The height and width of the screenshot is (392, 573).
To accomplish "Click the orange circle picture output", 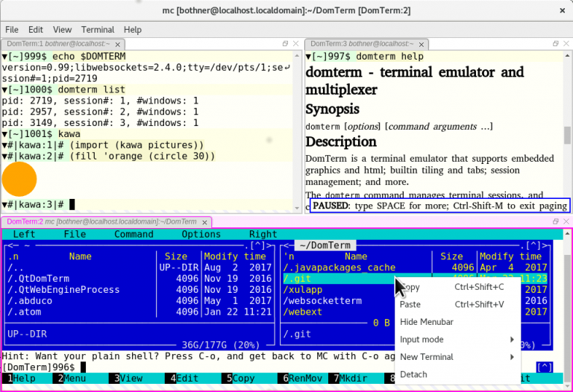I will pos(19,180).
